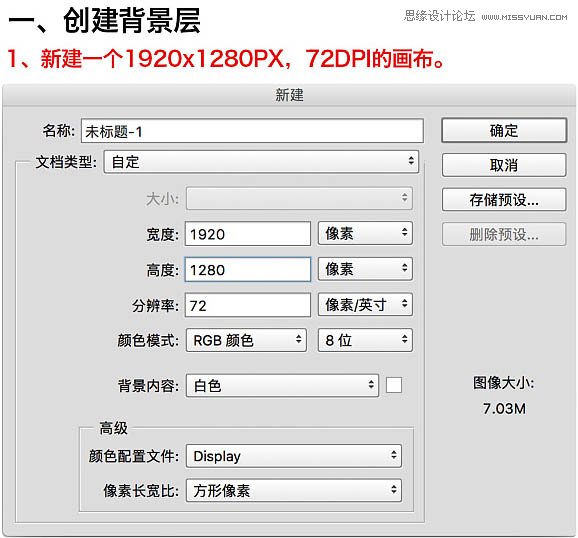Viewport: 578px width, 538px height.
Task: Open the 高度 unit dropdown showing 像素
Action: pyautogui.click(x=365, y=269)
